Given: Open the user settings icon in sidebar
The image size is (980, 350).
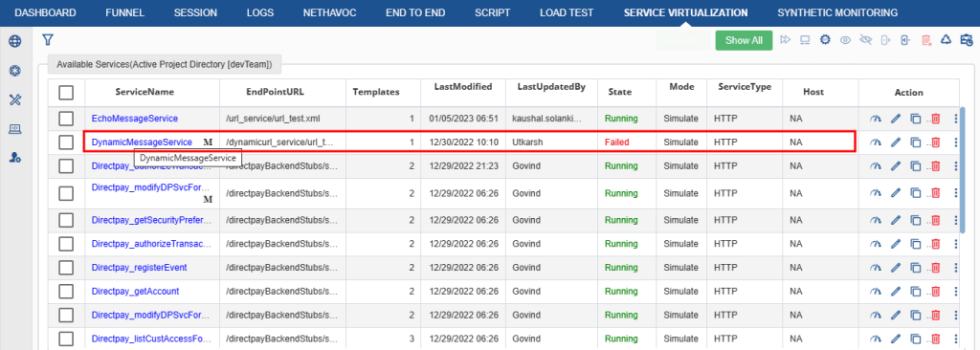Looking at the screenshot, I should [x=15, y=158].
